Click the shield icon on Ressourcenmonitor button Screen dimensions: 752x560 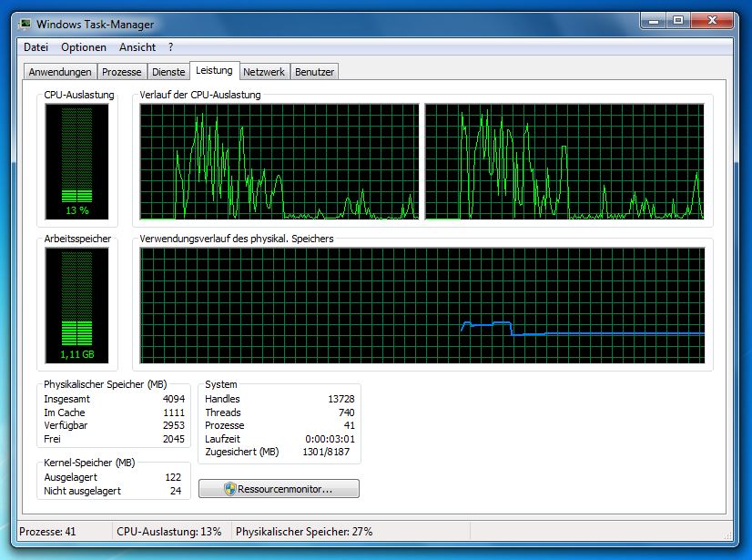pos(230,489)
